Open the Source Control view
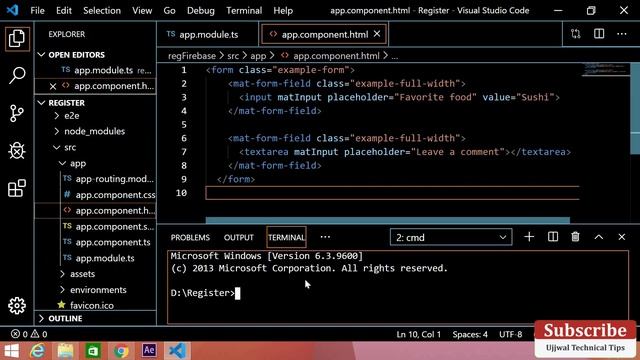The width and height of the screenshot is (640, 360). point(17,113)
